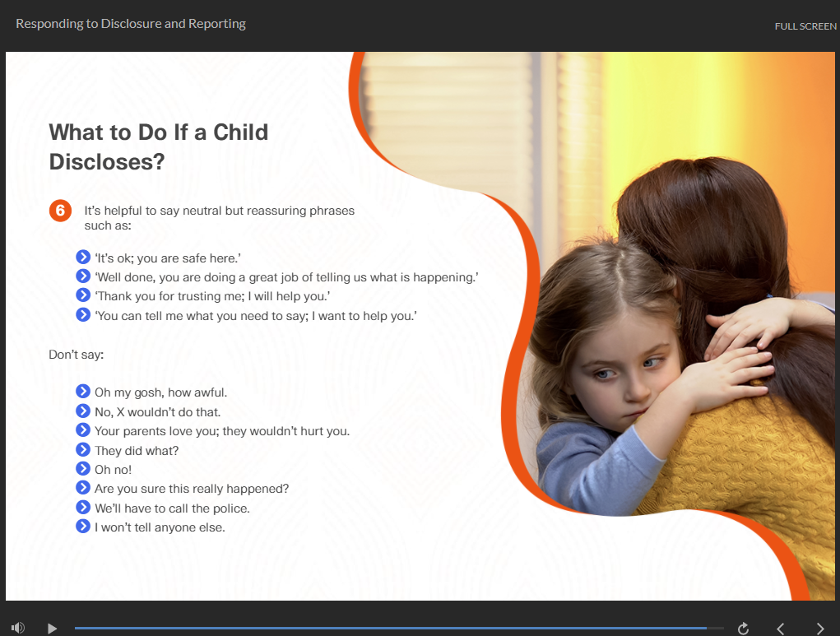
Task: Click the text 'You can tell me what you need to say; I want to help you.'
Action: pyautogui.click(x=256, y=316)
